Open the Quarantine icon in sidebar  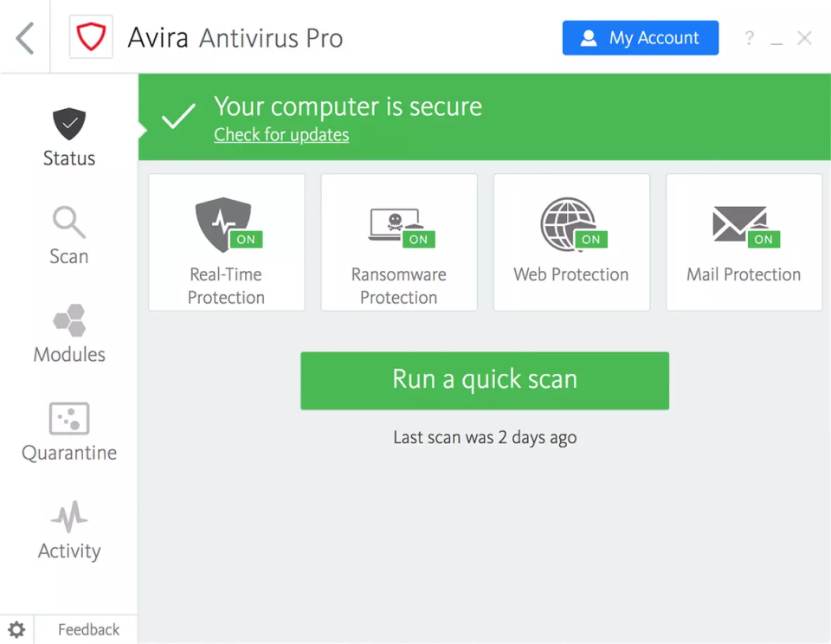click(68, 418)
